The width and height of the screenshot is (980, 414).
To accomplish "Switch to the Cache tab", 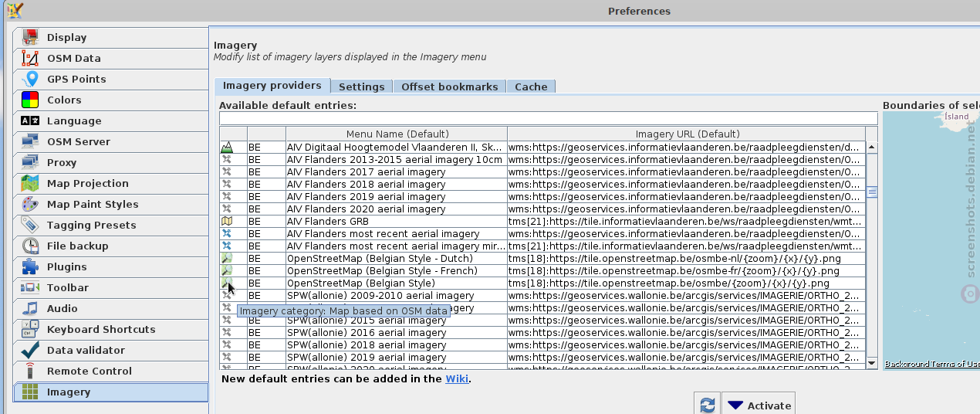I will coord(531,87).
